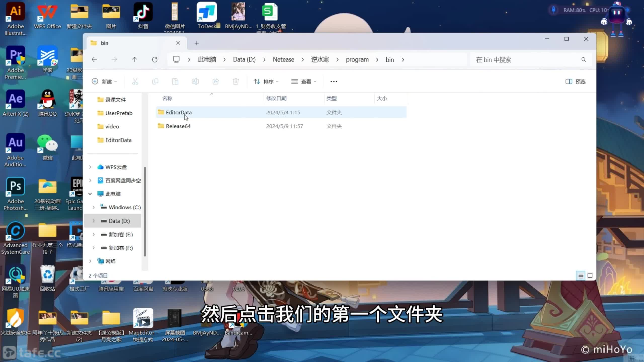Expand 百度网盘同步空间 tree node
The width and height of the screenshot is (644, 362).
[90, 180]
